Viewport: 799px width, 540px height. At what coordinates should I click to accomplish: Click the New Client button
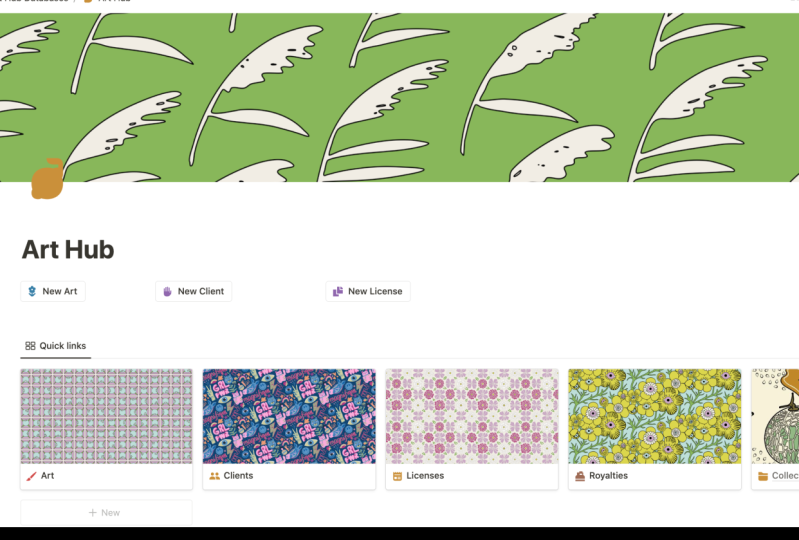194,291
